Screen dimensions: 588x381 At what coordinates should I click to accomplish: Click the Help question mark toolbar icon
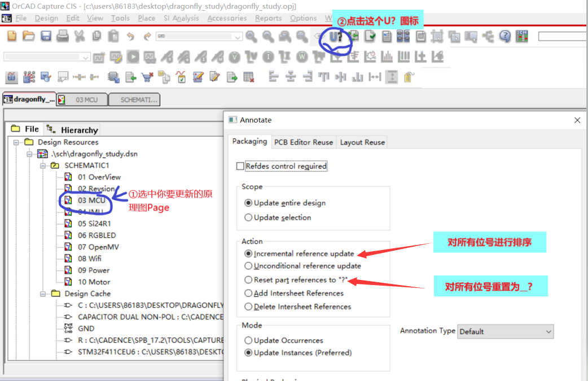click(504, 37)
